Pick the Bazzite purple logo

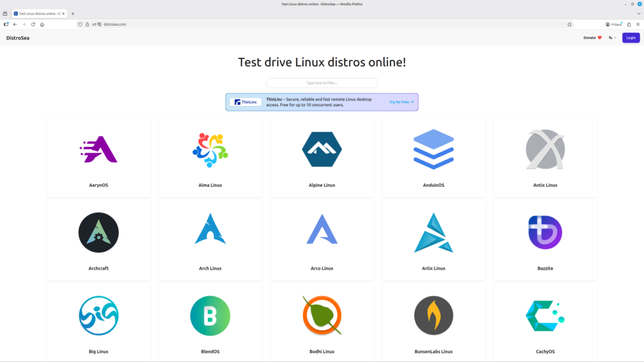pyautogui.click(x=545, y=233)
